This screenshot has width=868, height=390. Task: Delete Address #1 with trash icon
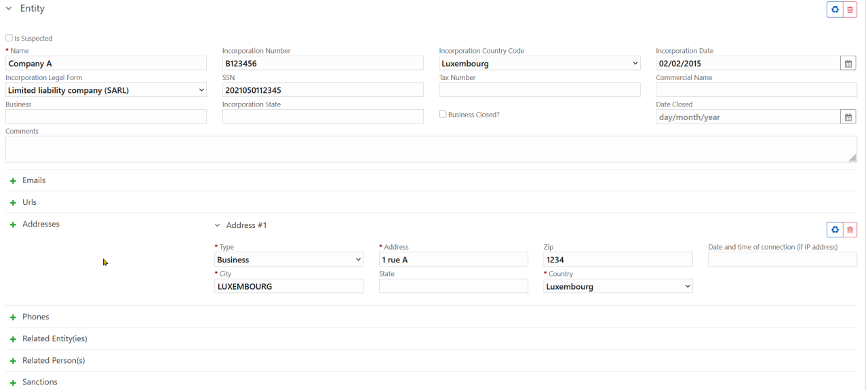(x=850, y=230)
